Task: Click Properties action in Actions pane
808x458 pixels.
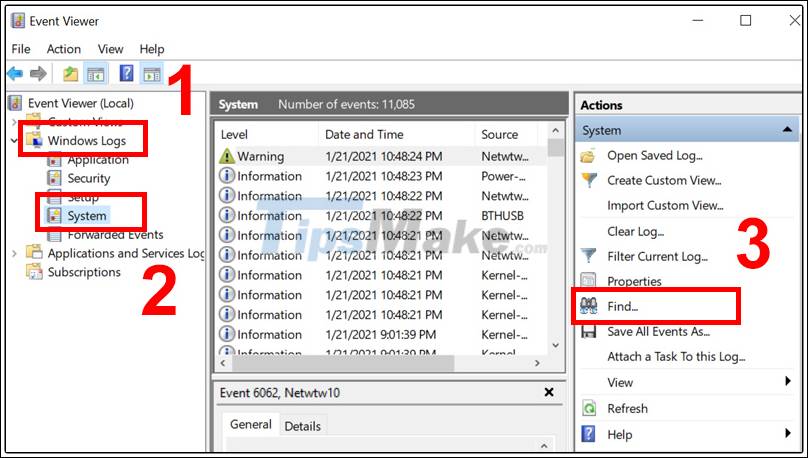Action: (x=634, y=281)
